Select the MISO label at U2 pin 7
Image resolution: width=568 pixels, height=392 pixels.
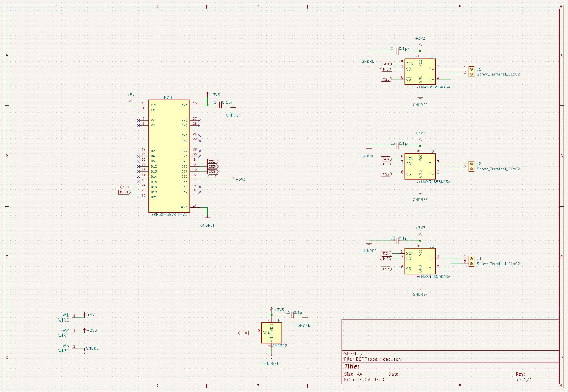pyautogui.click(x=386, y=164)
